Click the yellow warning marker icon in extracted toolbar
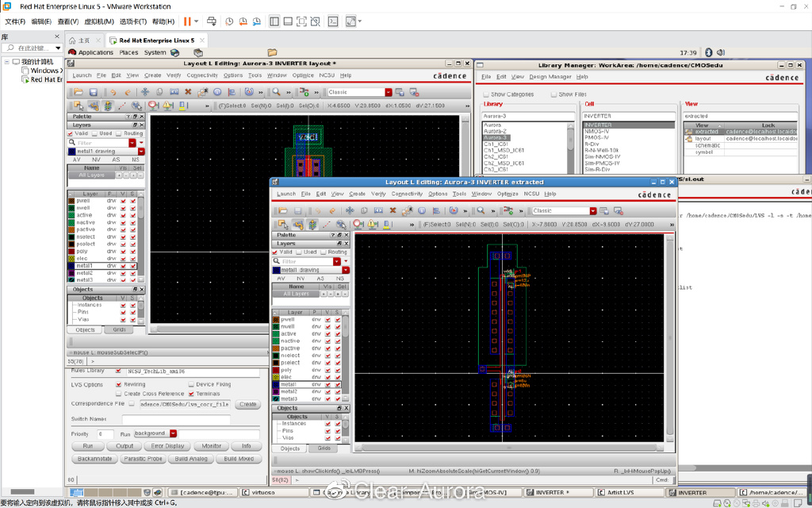 click(371, 225)
